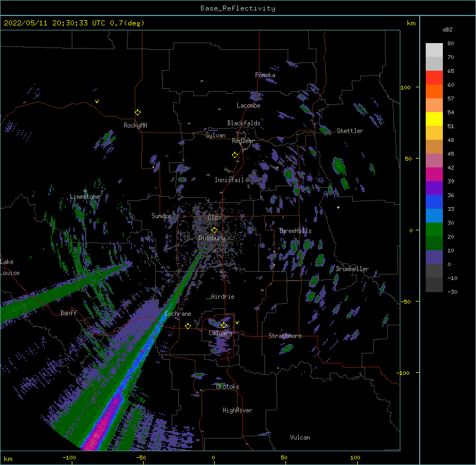Image resolution: width=476 pixels, height=465 pixels.
Task: Click the 100 km y-axis tick label
Action: (405, 87)
